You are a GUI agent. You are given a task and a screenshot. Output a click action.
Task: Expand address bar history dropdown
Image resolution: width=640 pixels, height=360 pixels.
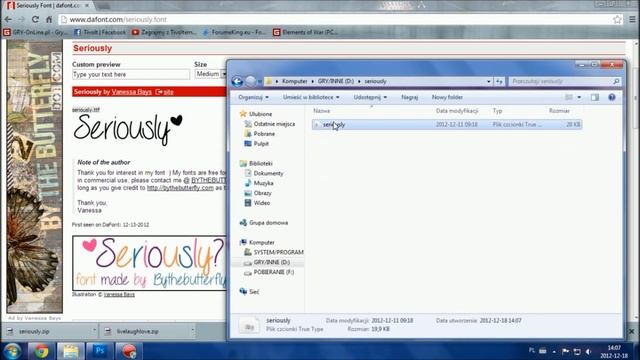[488, 81]
